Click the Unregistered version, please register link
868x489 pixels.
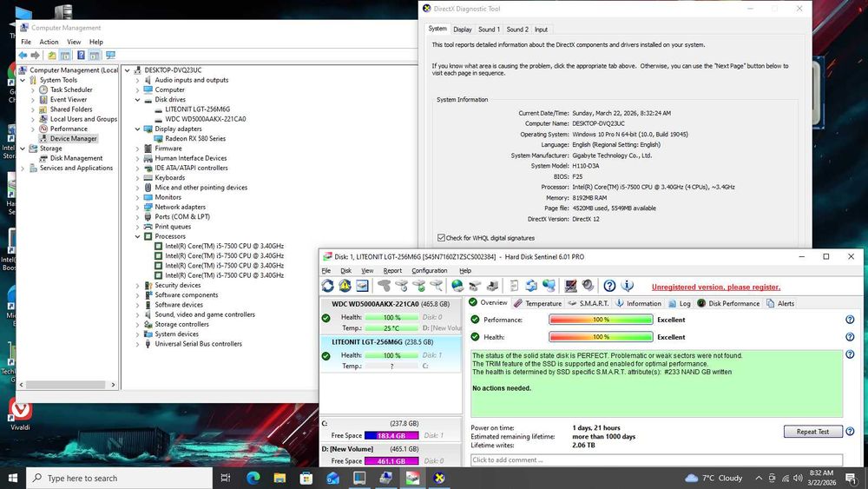point(716,287)
